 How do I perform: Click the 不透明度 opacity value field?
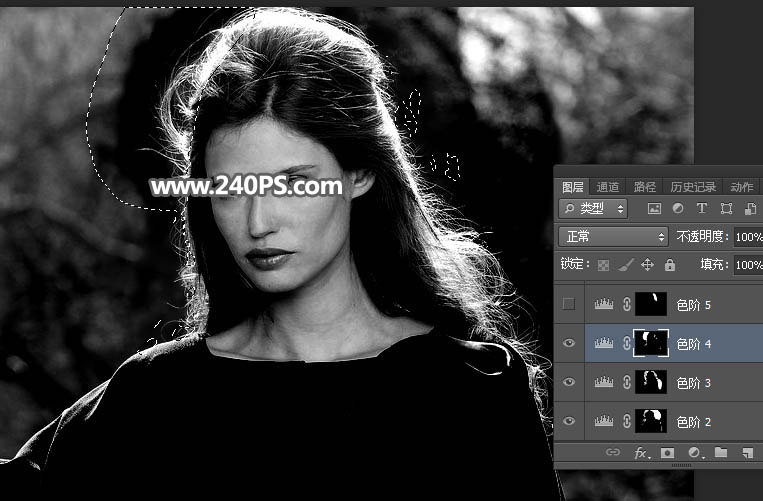tap(748, 237)
